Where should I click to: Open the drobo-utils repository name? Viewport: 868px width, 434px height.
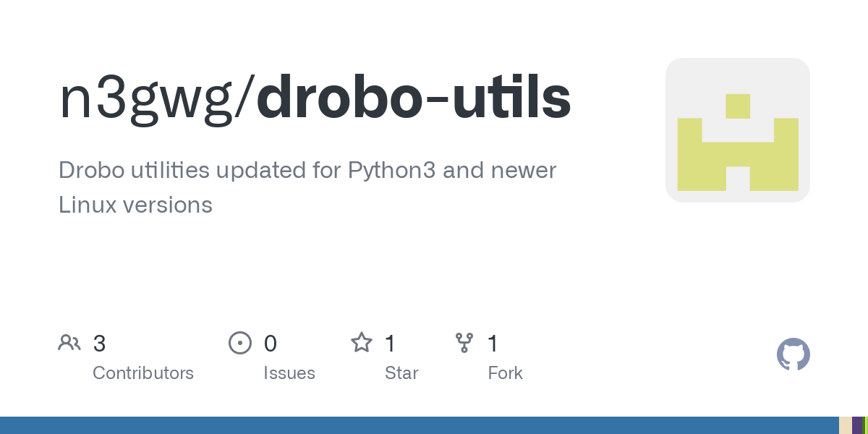click(x=414, y=100)
